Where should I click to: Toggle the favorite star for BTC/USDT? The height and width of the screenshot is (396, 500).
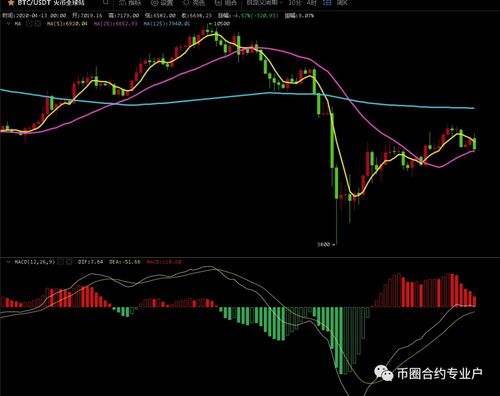10,3
